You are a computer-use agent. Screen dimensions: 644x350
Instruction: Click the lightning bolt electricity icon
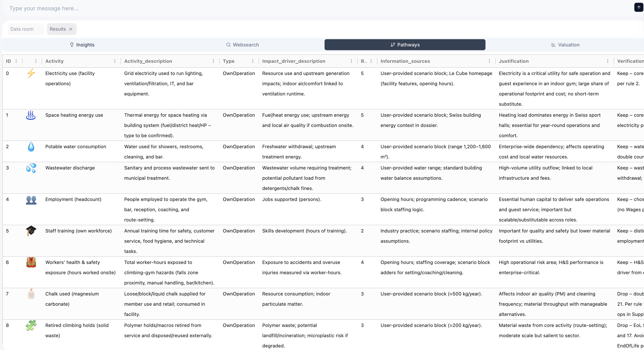[x=31, y=73]
